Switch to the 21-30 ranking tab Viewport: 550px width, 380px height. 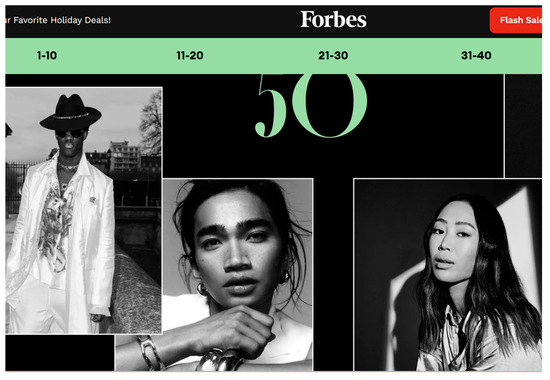click(333, 55)
